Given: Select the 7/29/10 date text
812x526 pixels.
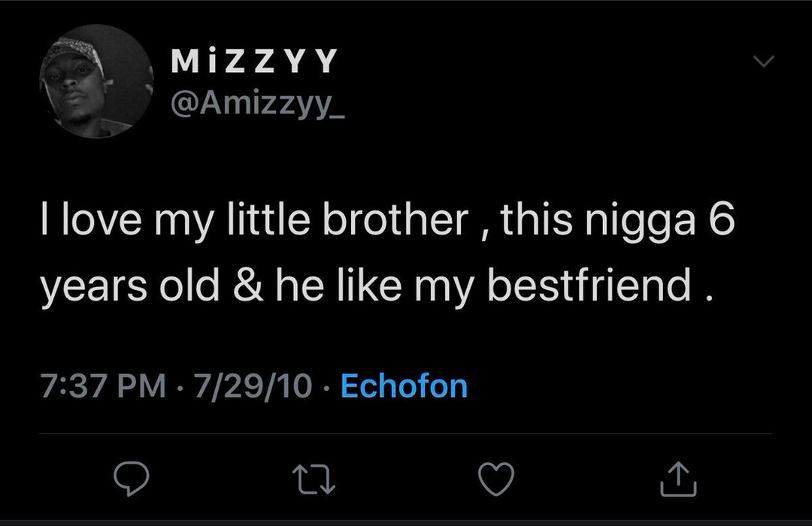Looking at the screenshot, I should click(253, 386).
